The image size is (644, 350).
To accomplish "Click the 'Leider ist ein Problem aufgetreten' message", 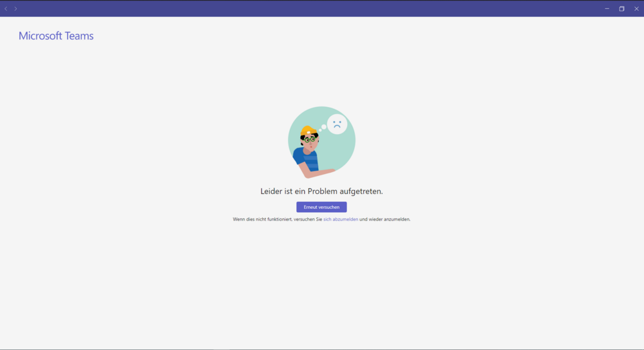I will [x=321, y=191].
